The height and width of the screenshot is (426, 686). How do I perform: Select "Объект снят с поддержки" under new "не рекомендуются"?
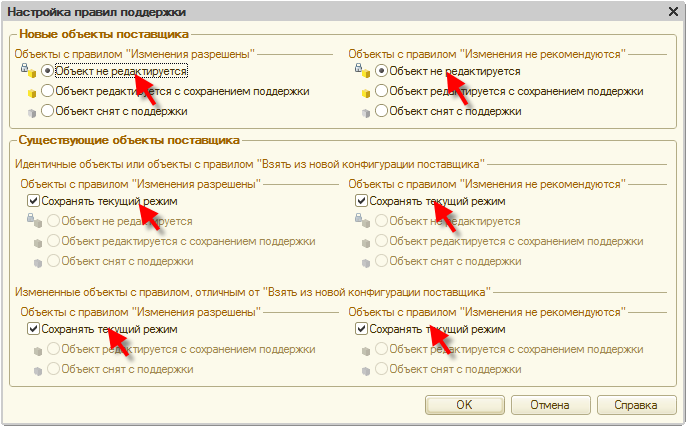coord(382,111)
